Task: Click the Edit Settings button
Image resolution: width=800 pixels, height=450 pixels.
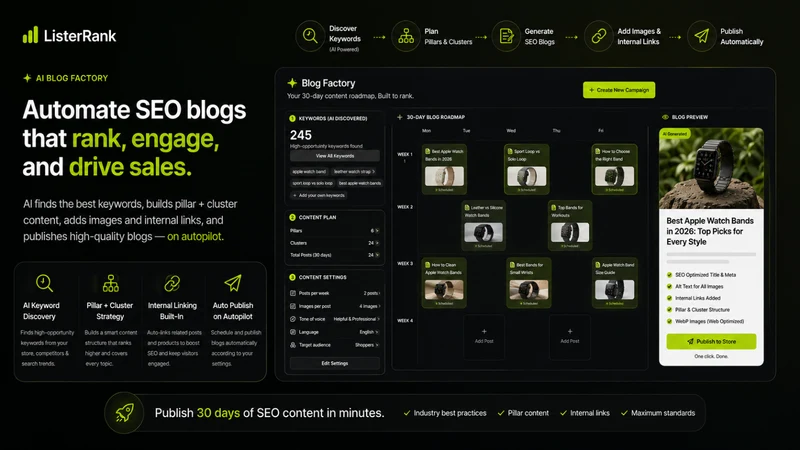Action: [335, 363]
